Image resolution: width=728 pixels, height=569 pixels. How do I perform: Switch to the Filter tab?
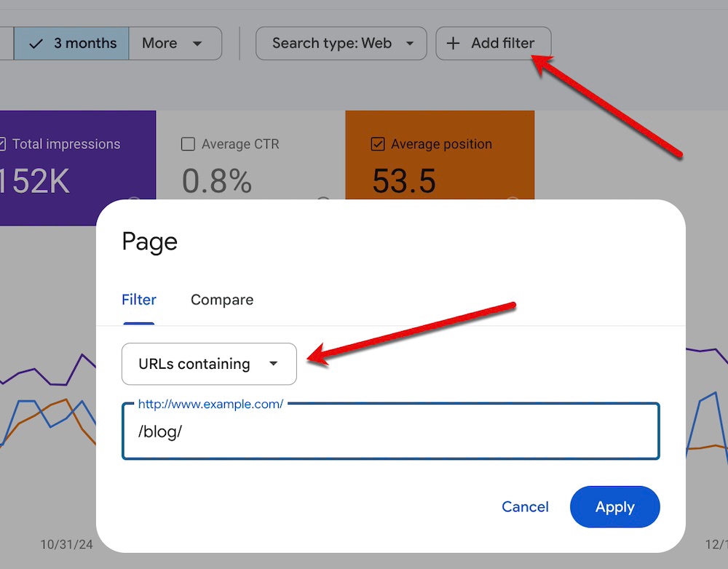pyautogui.click(x=138, y=300)
